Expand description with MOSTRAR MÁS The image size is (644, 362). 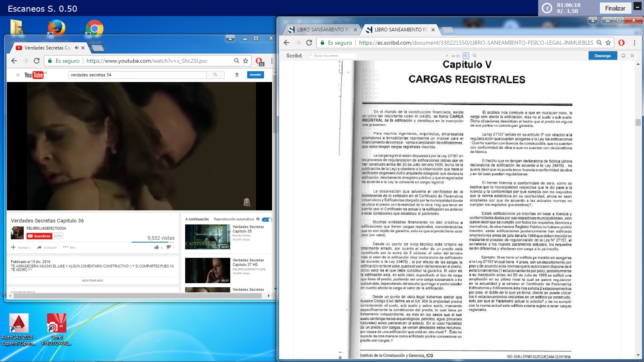(x=93, y=281)
